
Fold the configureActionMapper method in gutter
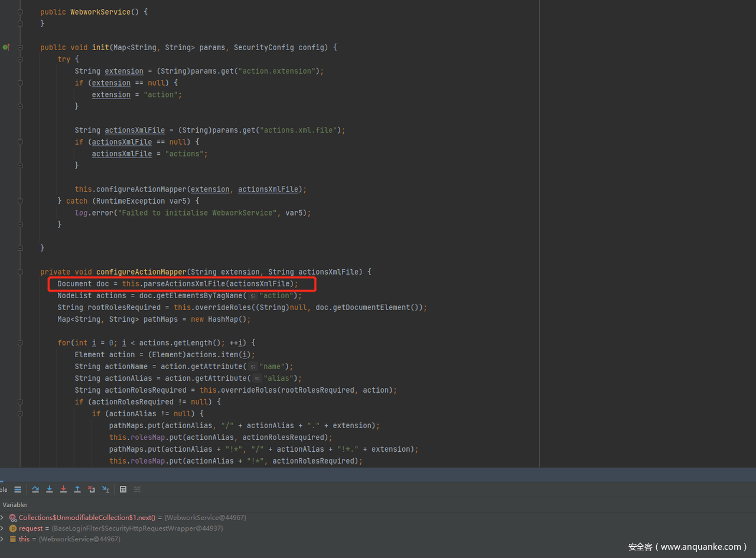[20, 272]
